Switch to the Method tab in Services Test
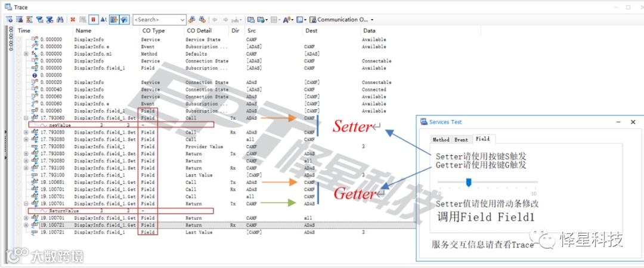Viewport: 644px width, 268px height. (x=441, y=140)
